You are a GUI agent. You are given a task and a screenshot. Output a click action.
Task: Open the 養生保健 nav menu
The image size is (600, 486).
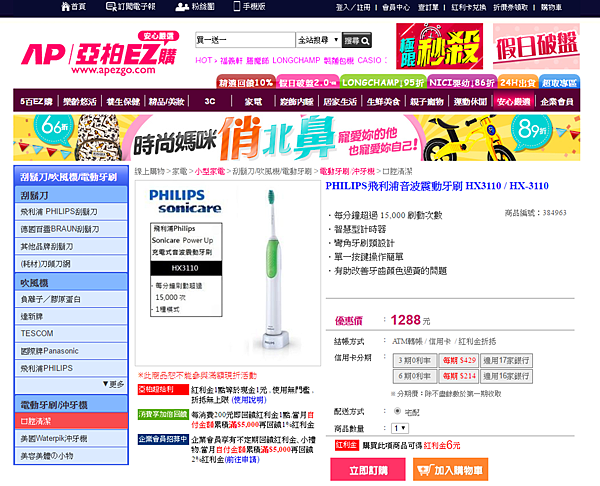pyautogui.click(x=123, y=101)
